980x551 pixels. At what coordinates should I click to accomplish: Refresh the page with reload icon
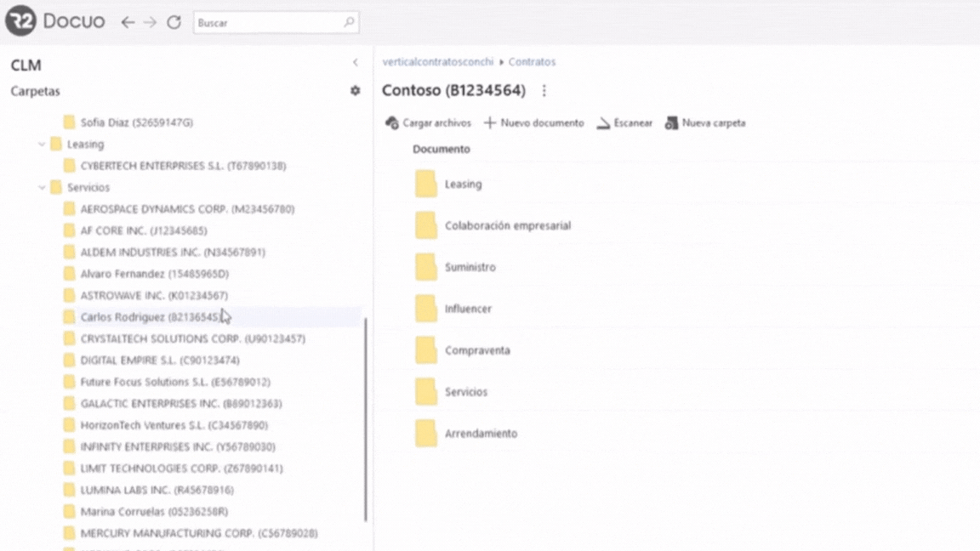[x=174, y=22]
